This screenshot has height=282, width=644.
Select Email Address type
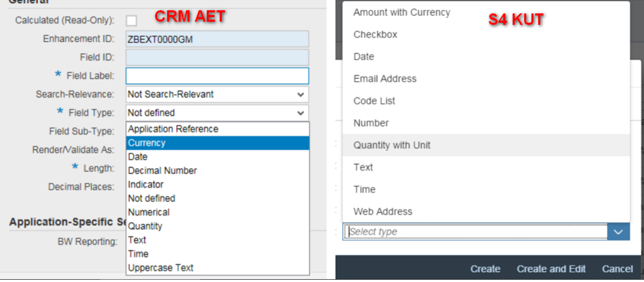point(486,79)
